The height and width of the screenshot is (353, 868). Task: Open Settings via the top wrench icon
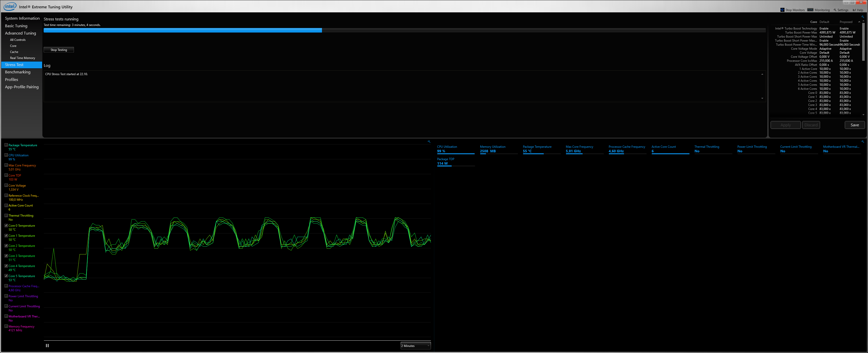click(835, 10)
